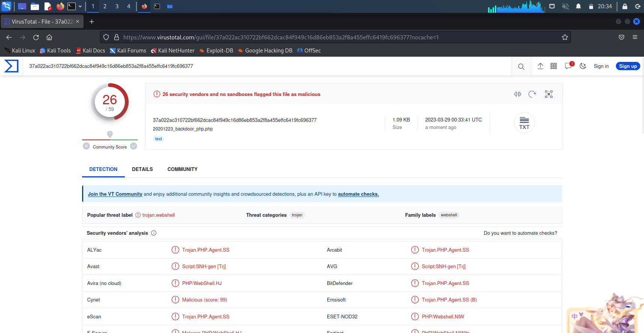Screen dimensions: 644x333
Task: Launch the text editor from the top panel
Action: 48,6
